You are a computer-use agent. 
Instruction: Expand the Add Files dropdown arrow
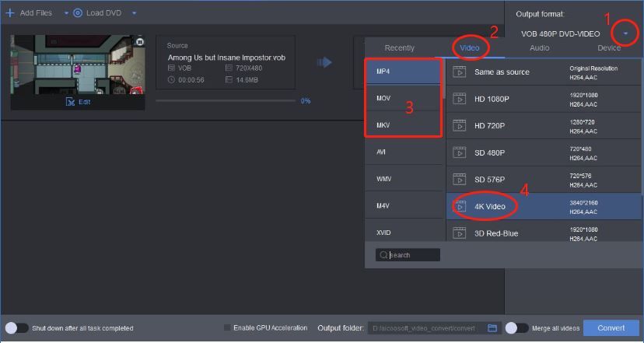coord(66,13)
